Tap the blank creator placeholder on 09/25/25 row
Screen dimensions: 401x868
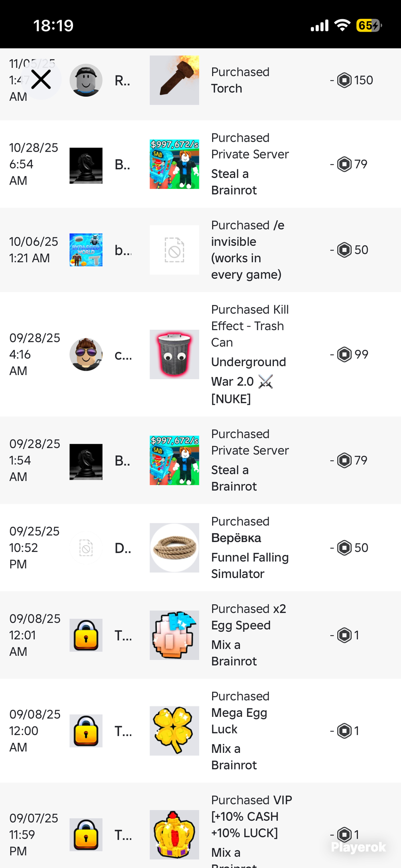pyautogui.click(x=86, y=548)
